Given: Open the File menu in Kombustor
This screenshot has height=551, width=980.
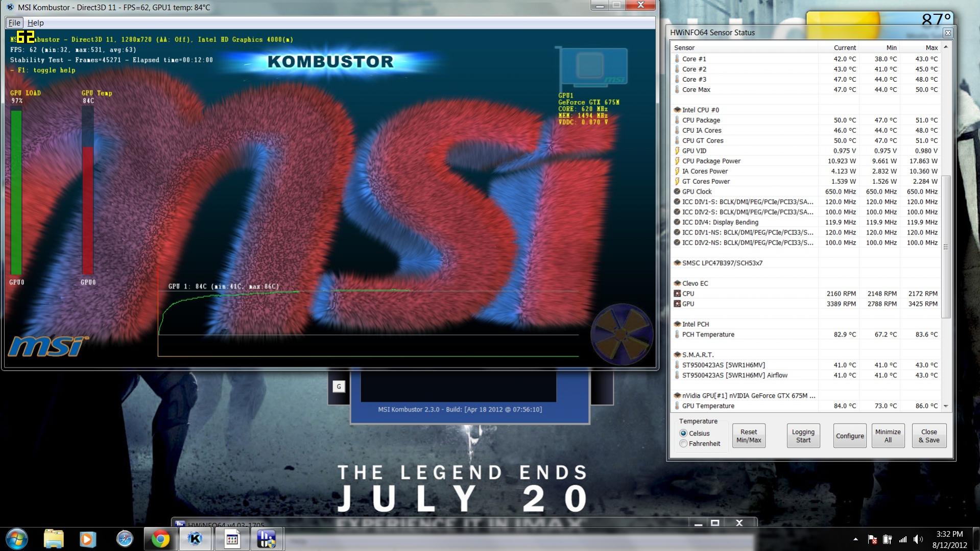Looking at the screenshot, I should (x=14, y=22).
